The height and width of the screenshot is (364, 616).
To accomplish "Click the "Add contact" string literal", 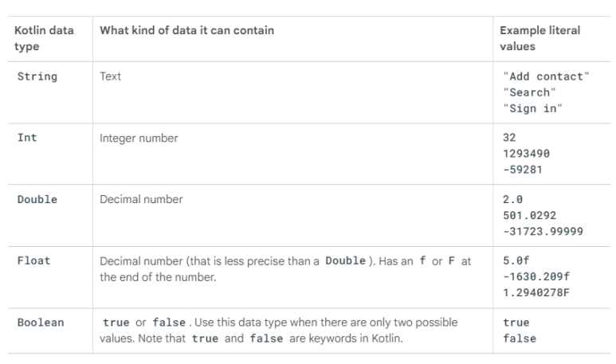I will (x=546, y=76).
